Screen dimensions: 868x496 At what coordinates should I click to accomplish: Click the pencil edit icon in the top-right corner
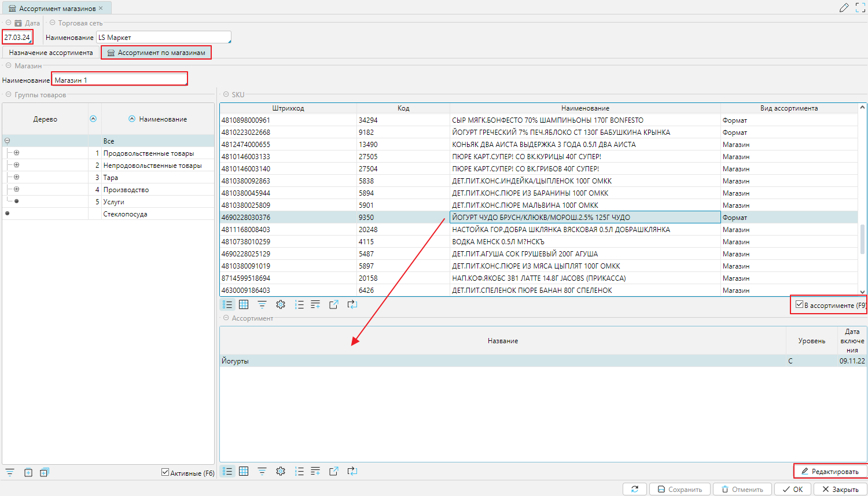[x=844, y=8]
